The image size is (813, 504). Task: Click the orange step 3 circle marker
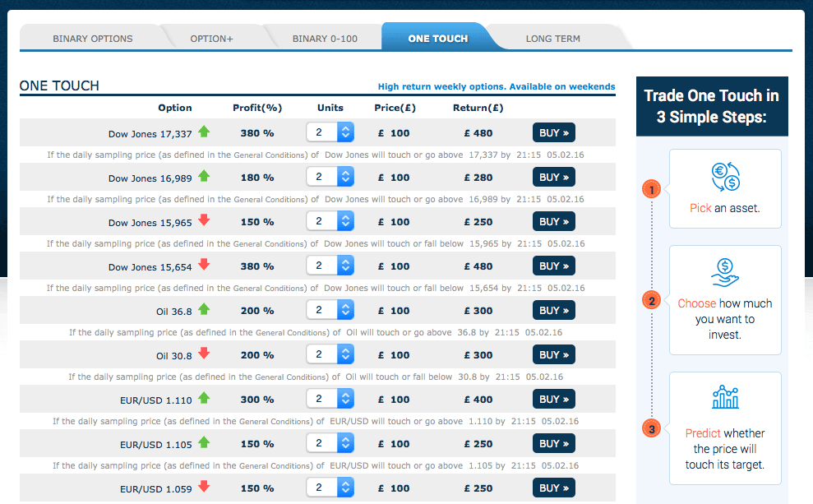pos(651,428)
